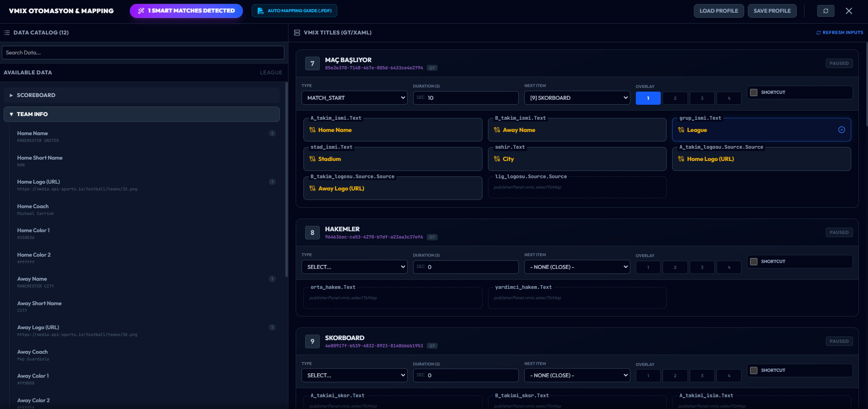Toggle Shortcut checkbox for SKORBOARD title
868x409 pixels.
(754, 370)
